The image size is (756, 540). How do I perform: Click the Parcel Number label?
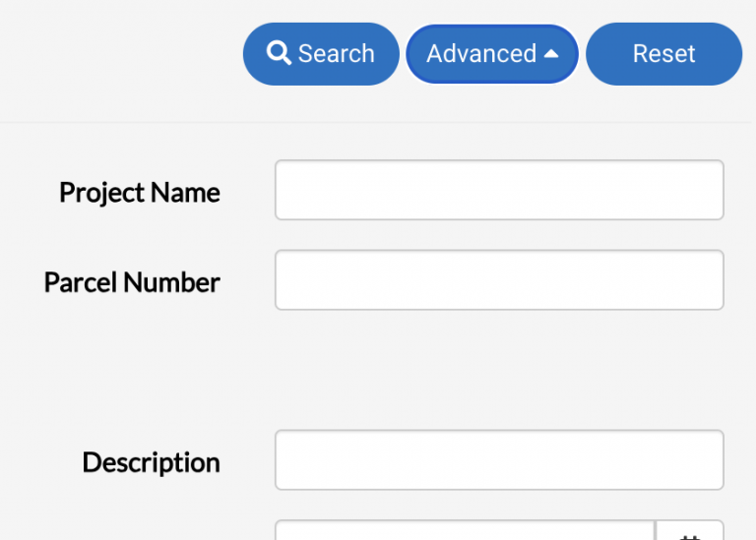132,282
